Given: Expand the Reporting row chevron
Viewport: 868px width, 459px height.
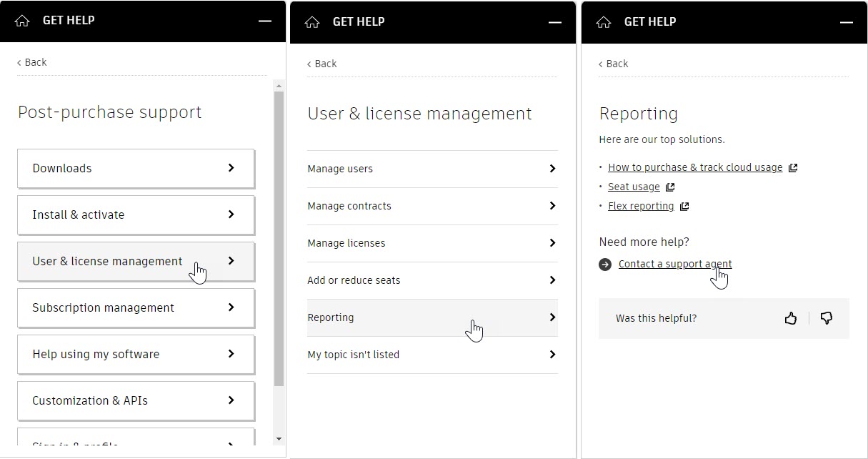Looking at the screenshot, I should [552, 317].
